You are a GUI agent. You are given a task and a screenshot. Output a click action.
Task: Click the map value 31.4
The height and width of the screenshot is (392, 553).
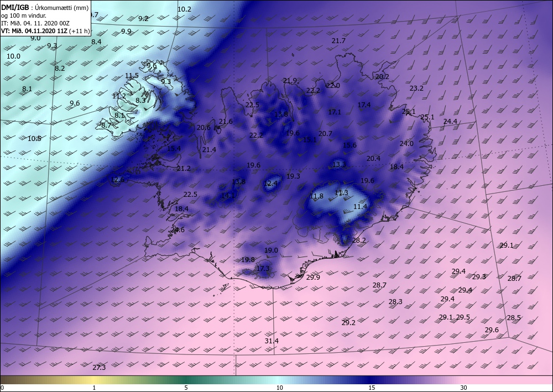tap(272, 341)
